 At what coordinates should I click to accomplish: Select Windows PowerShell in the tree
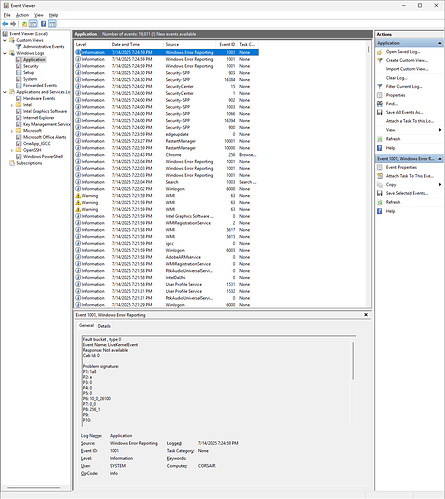[43, 157]
